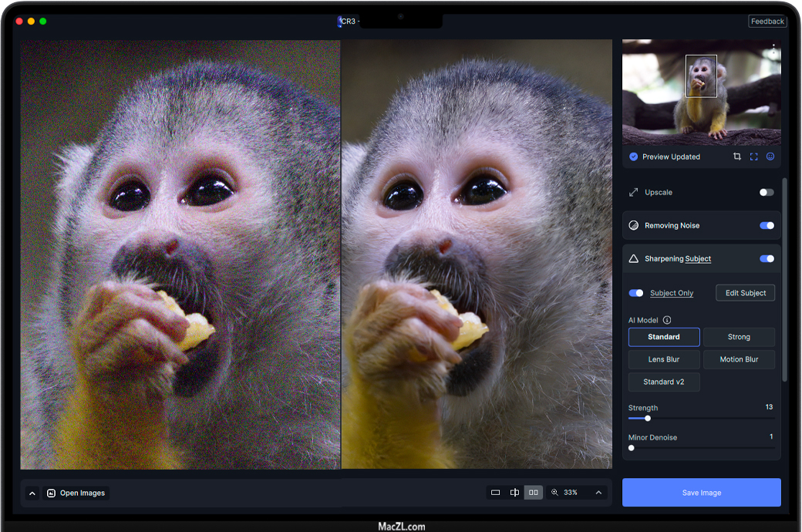Turn off the Sharpening toggle

coord(767,259)
